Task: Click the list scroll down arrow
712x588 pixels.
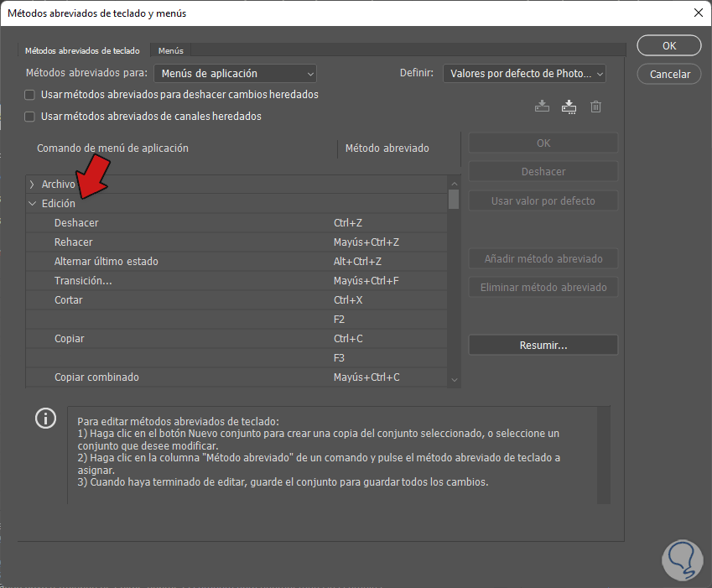Action: click(454, 380)
